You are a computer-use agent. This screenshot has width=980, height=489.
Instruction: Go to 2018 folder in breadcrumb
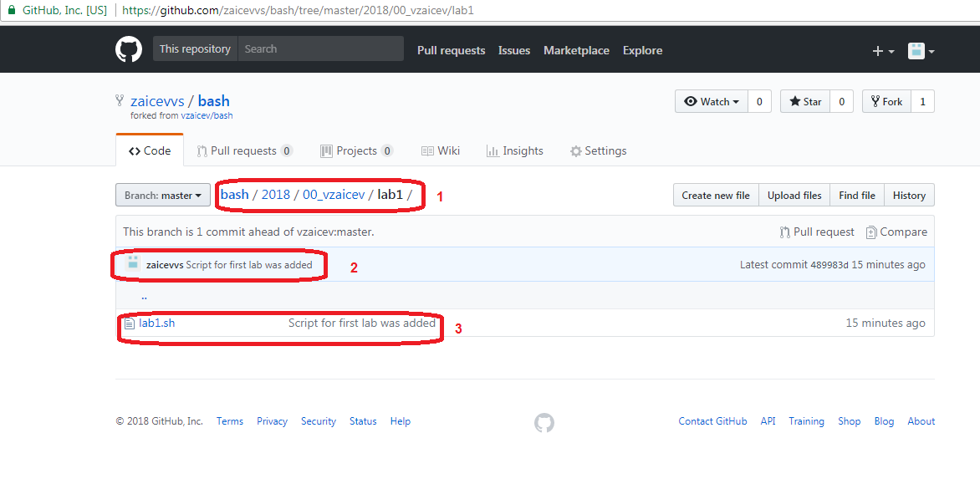tap(276, 194)
